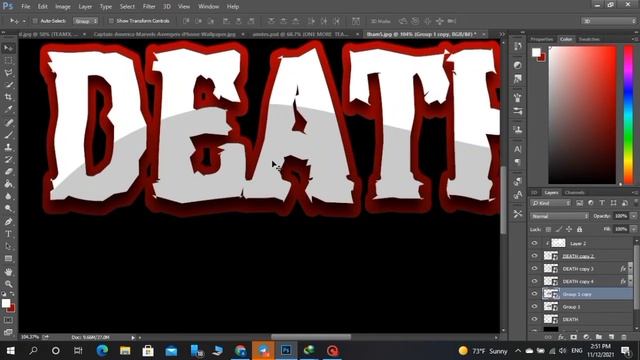
Task: Click the foreground color swatch in Color panel
Action: tap(536, 52)
